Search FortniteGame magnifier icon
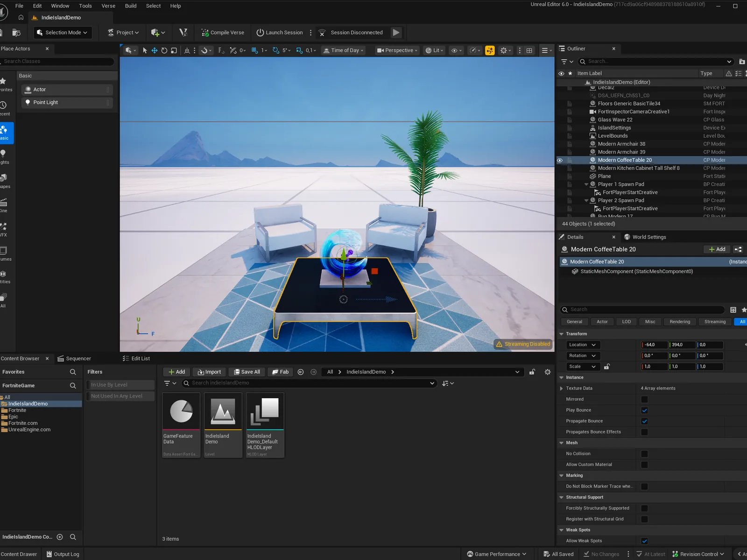747x560 pixels. (x=73, y=385)
